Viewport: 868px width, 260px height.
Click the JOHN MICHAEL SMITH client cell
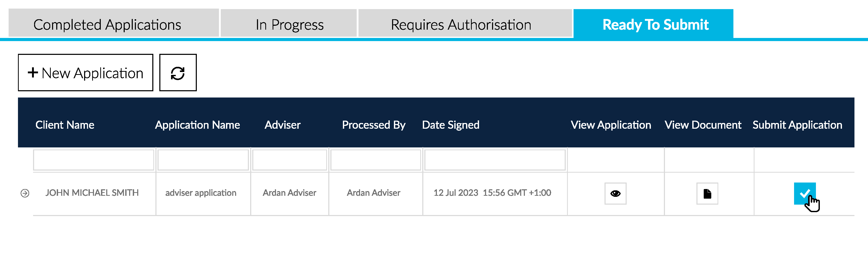tap(92, 193)
